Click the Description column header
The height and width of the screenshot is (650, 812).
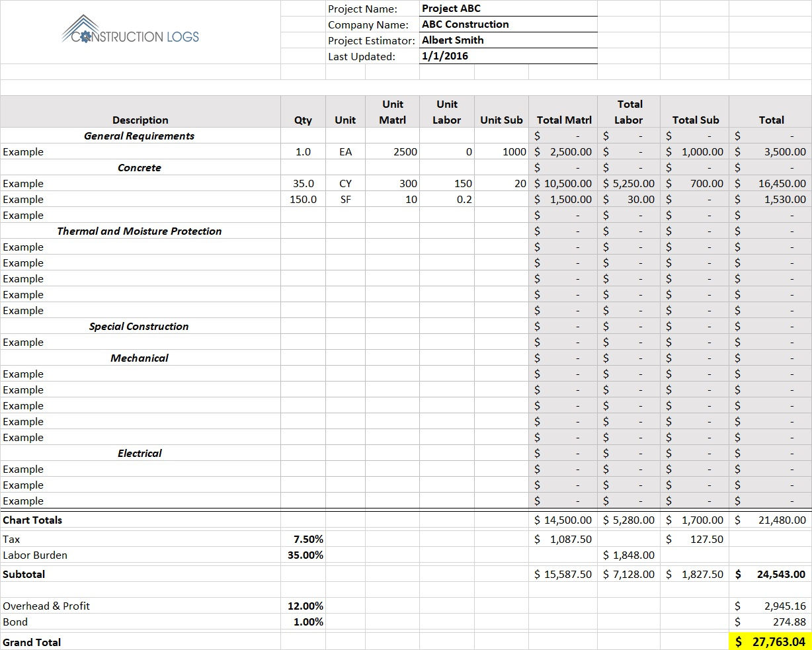(140, 120)
